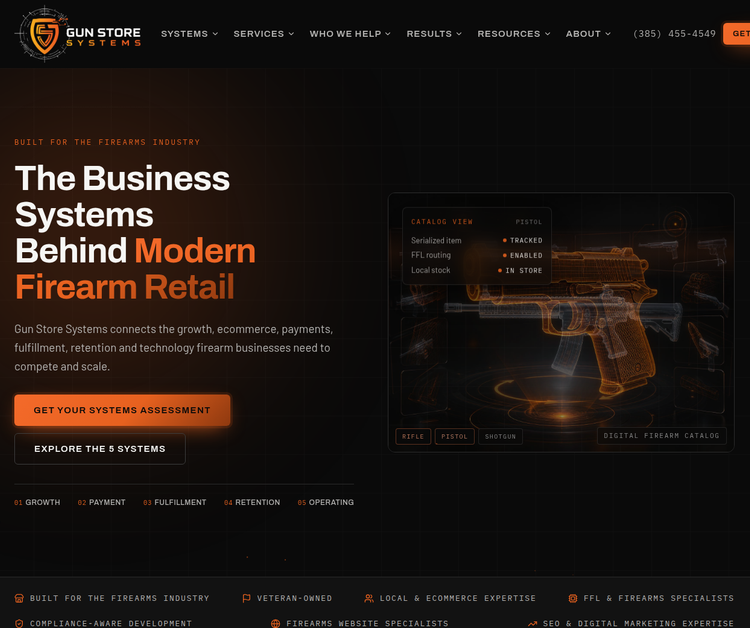The height and width of the screenshot is (628, 750).
Task: Expand the Who We Help chevron
Action: click(x=388, y=34)
